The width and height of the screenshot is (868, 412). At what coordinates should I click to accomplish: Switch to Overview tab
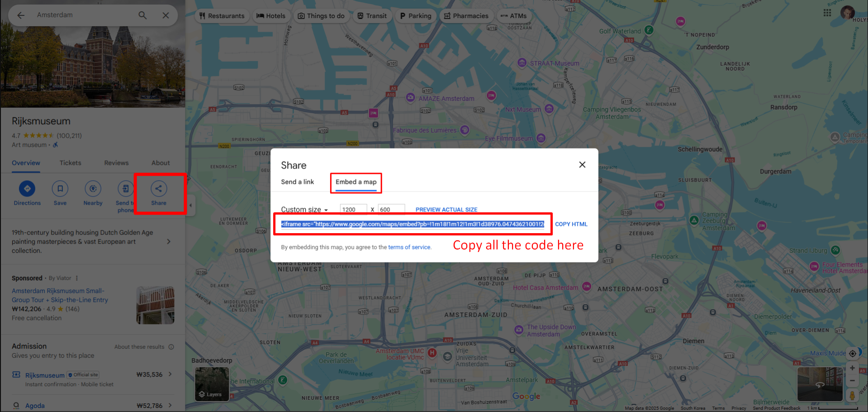pyautogui.click(x=26, y=163)
